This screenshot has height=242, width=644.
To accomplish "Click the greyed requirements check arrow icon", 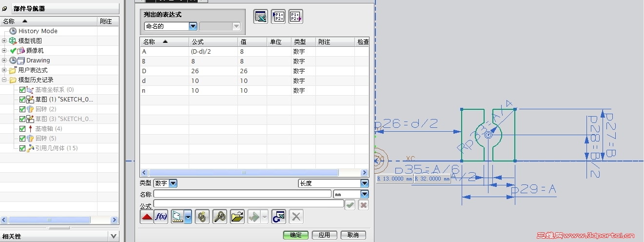I will pyautogui.click(x=255, y=217).
